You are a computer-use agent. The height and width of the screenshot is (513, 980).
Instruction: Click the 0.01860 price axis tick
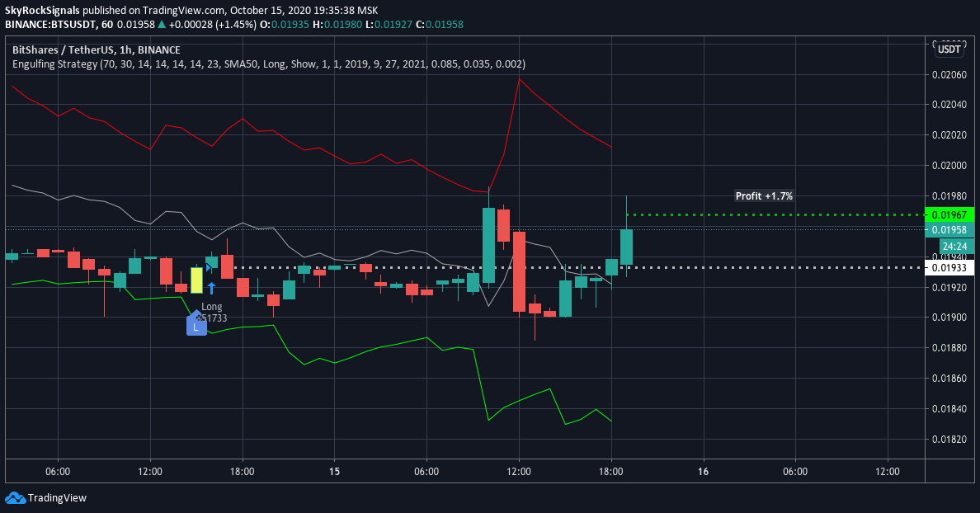[x=949, y=378]
